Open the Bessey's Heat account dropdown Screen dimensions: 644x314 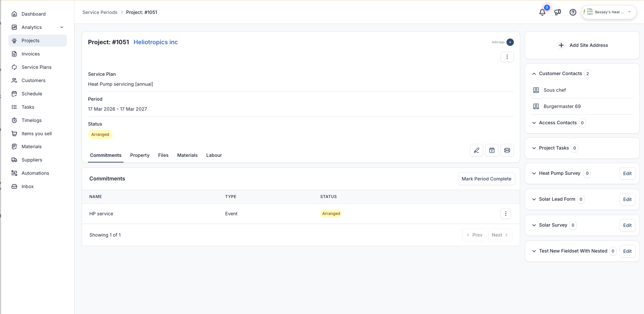point(608,12)
